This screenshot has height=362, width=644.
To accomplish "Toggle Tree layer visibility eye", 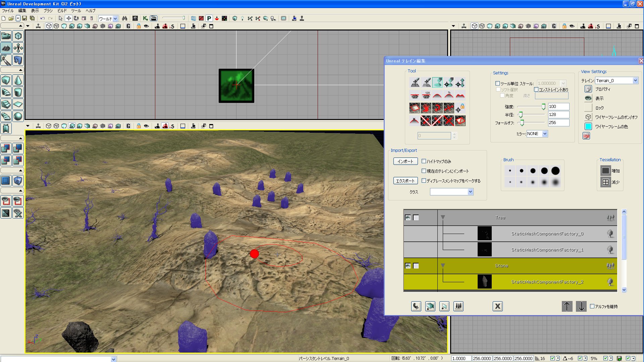I will [408, 218].
